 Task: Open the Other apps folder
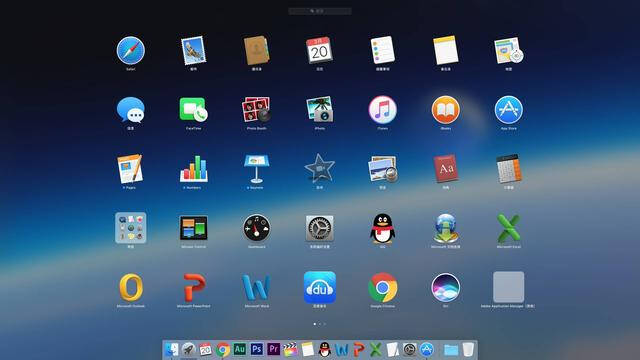pos(131,228)
